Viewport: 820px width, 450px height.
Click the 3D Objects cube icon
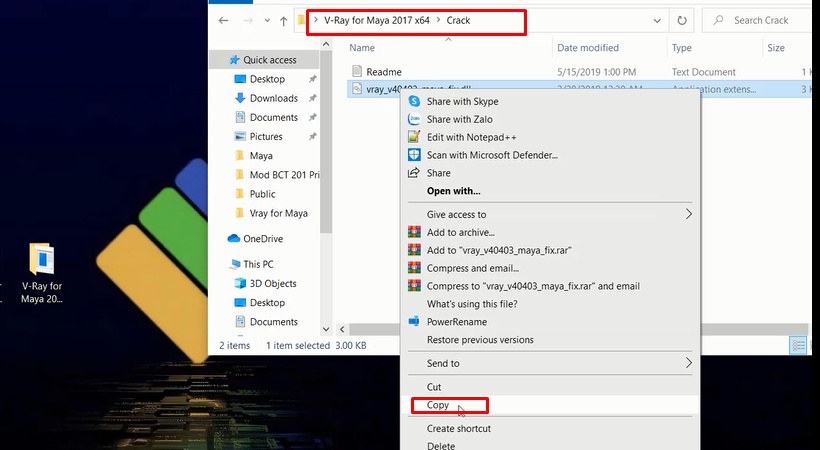tap(240, 284)
